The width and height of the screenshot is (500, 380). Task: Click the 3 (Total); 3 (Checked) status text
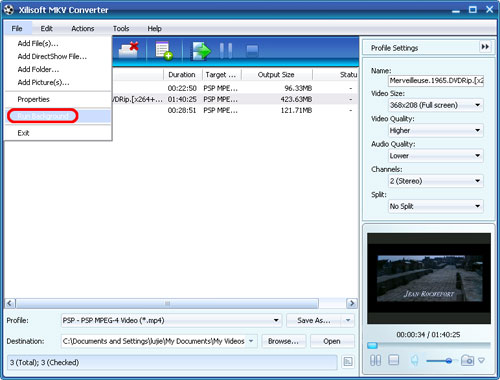pyautogui.click(x=44, y=362)
